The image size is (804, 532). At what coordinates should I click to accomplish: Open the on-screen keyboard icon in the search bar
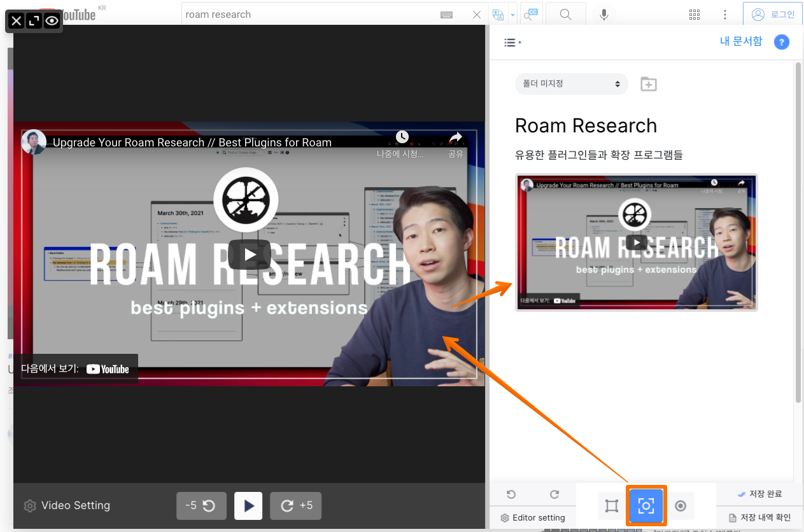tap(446, 15)
